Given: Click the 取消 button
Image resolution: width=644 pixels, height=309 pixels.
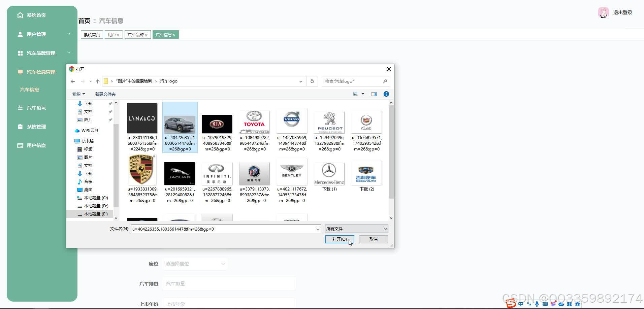Looking at the screenshot, I should click(373, 239).
